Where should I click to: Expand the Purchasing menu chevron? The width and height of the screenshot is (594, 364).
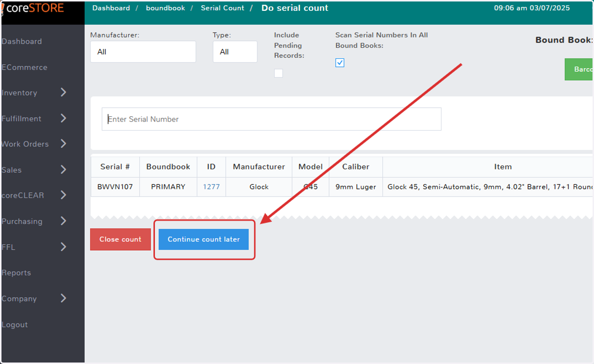coord(63,221)
